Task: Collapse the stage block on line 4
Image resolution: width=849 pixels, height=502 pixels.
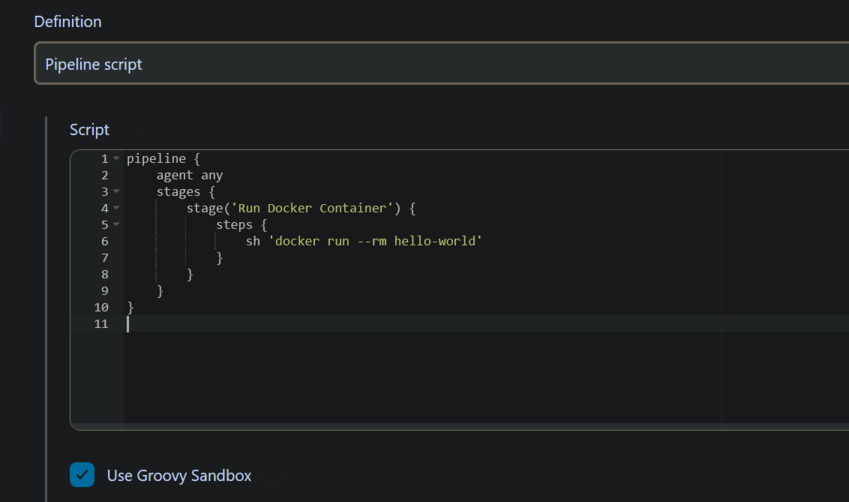Action: [x=117, y=208]
